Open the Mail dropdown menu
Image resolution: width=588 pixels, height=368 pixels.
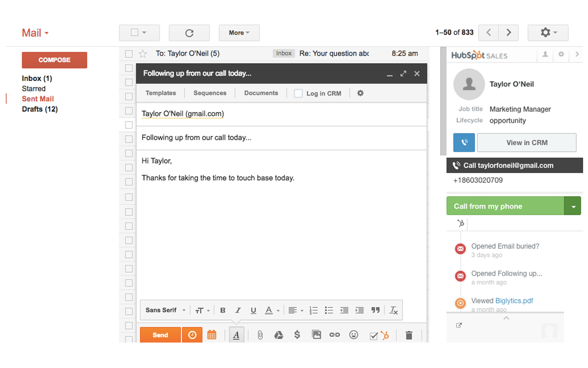35,33
